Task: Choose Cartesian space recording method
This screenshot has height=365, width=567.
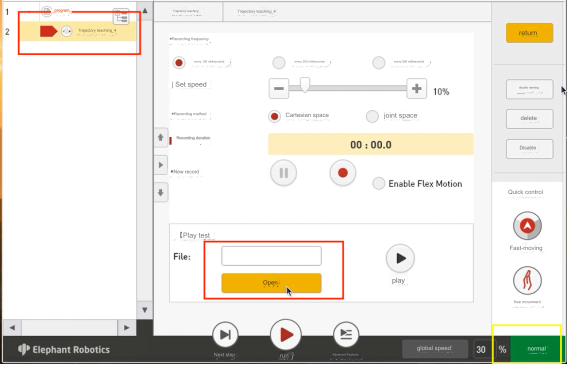Action: pos(274,116)
